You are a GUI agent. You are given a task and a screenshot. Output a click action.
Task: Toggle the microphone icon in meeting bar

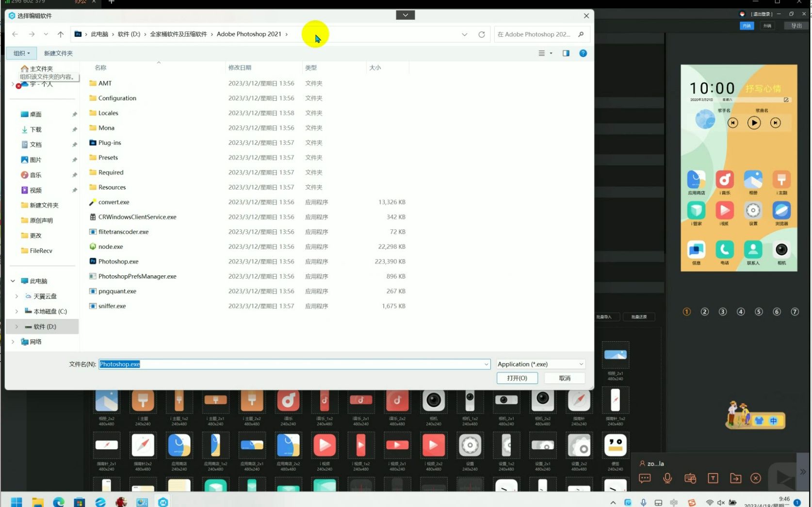pyautogui.click(x=667, y=478)
